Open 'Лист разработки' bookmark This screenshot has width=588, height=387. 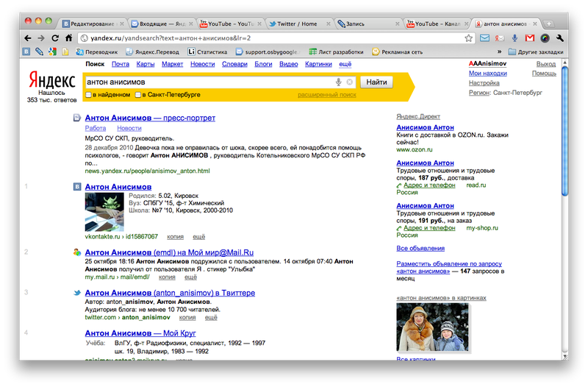point(336,52)
